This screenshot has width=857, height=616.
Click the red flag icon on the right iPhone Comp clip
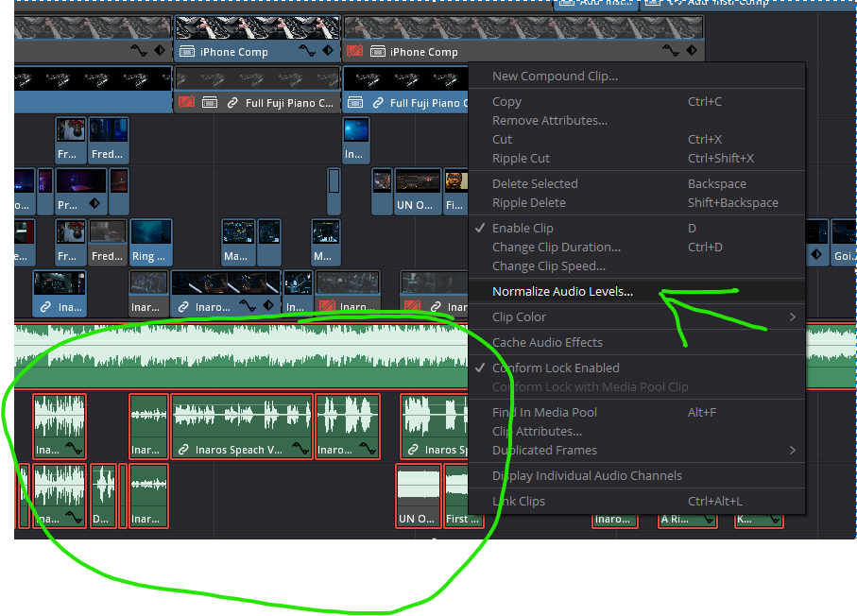click(x=355, y=51)
